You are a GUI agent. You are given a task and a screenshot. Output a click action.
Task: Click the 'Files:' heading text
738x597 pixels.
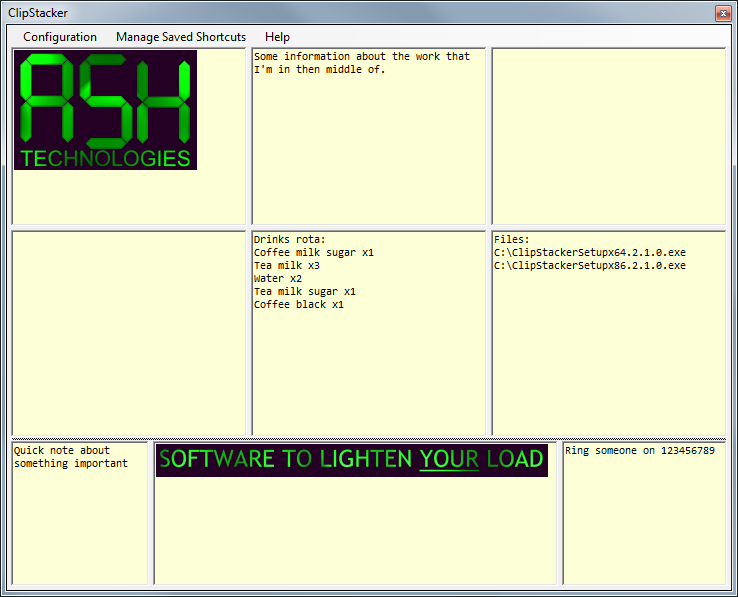coord(512,239)
